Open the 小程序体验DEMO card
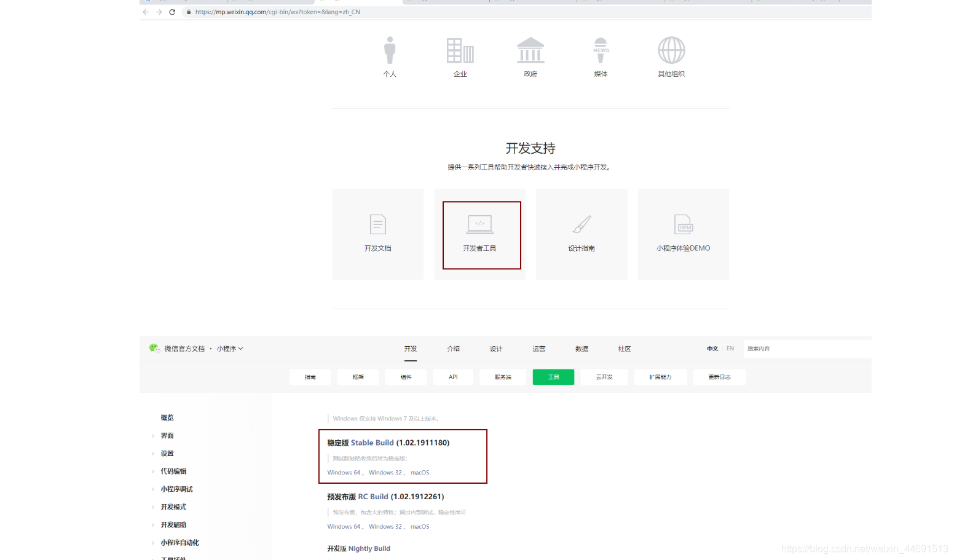954x560 pixels. coord(684,234)
